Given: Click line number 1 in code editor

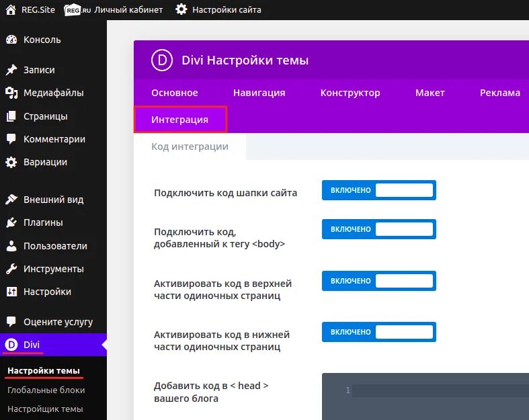Looking at the screenshot, I should (348, 390).
